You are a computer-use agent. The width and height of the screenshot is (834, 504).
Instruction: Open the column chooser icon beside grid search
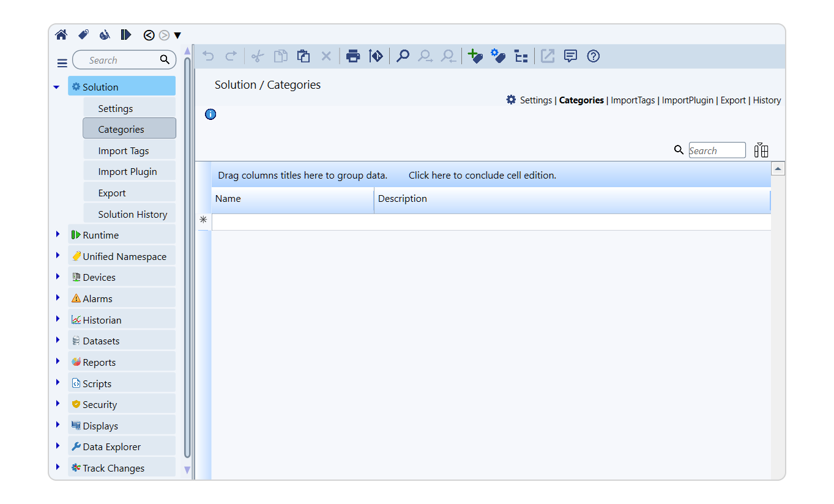pos(761,150)
